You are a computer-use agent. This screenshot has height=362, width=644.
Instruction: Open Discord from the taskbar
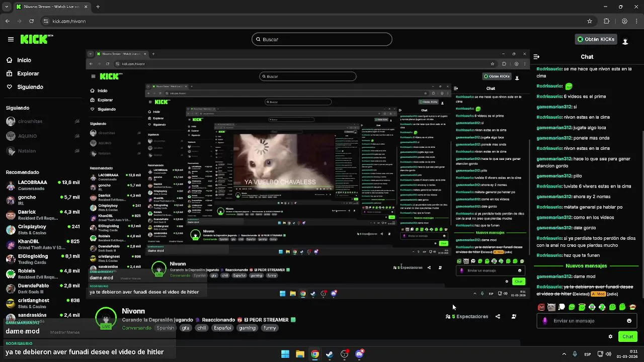tap(359, 354)
